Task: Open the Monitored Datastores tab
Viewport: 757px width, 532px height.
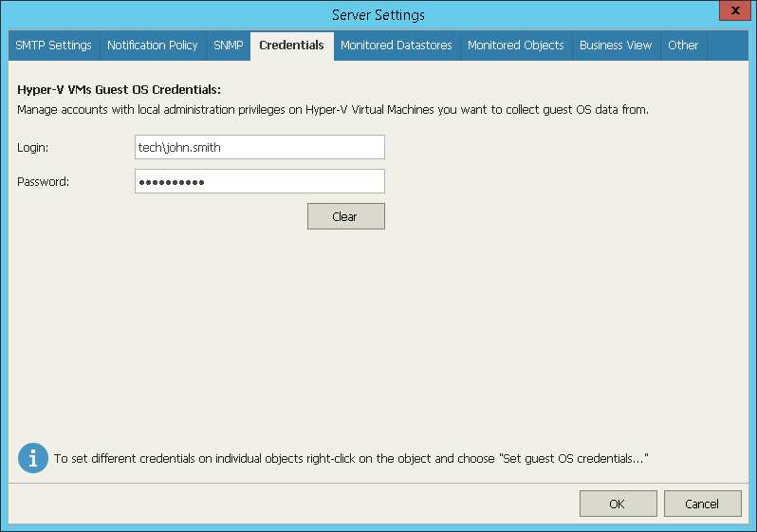Action: coord(397,46)
